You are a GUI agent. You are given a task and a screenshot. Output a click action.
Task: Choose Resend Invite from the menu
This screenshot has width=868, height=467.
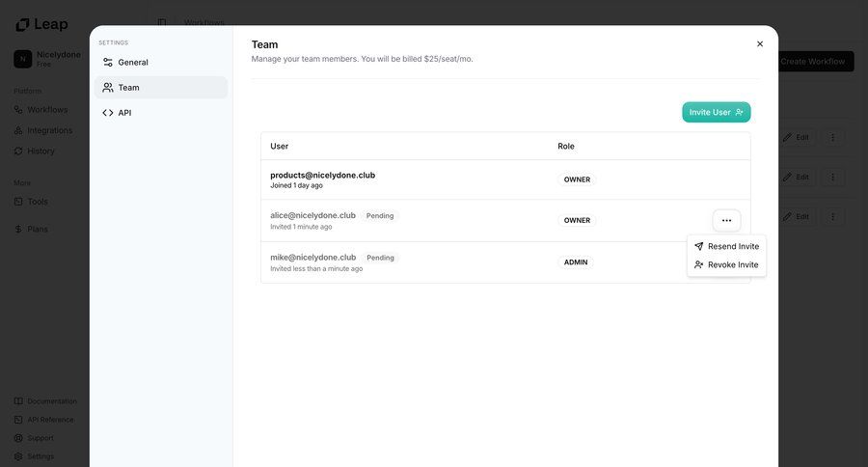726,246
